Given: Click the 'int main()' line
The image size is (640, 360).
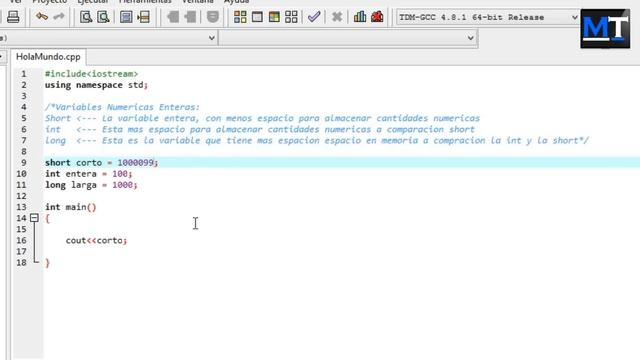Looking at the screenshot, I should pyautogui.click(x=71, y=207).
